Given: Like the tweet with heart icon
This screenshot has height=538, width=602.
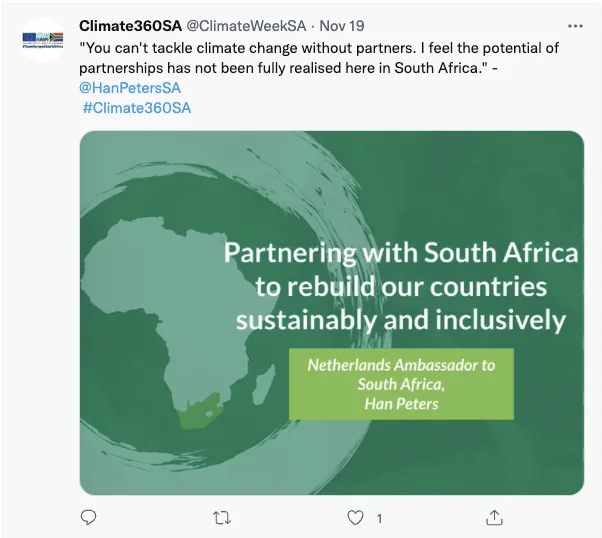Looking at the screenshot, I should tap(354, 517).
